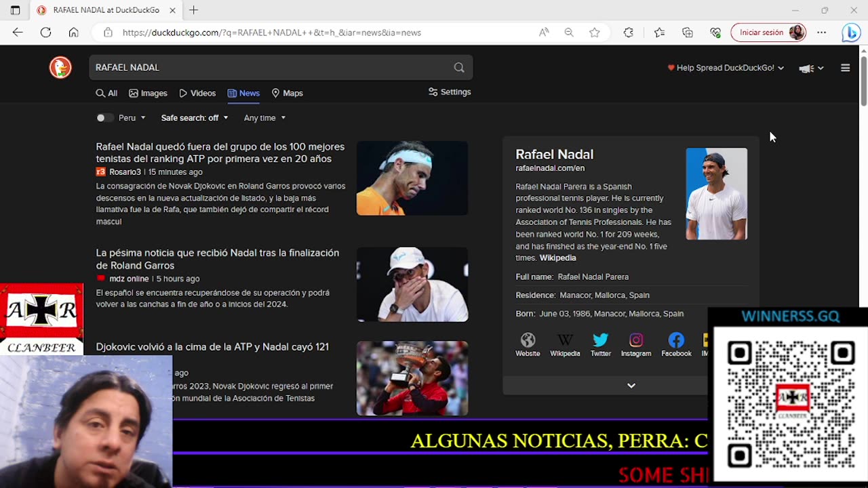Open browser extensions icon
Image resolution: width=868 pixels, height=488 pixels.
pyautogui.click(x=629, y=33)
